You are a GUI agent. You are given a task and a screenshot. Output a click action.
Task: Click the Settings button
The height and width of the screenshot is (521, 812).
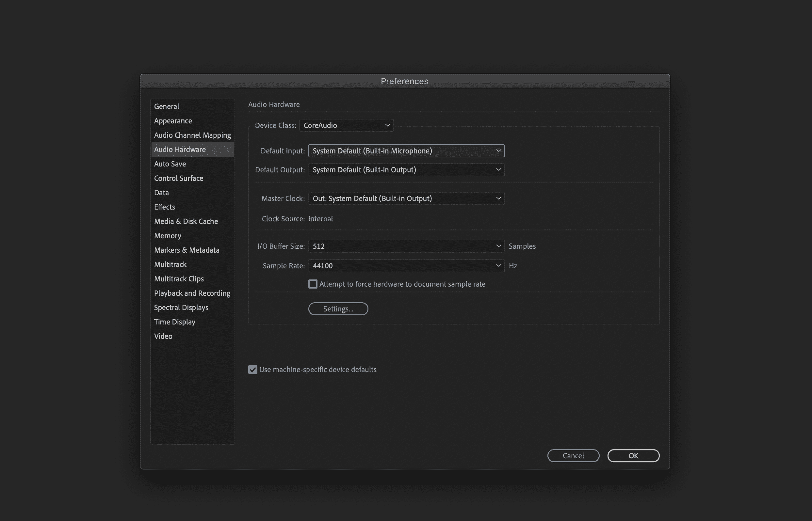coord(338,308)
